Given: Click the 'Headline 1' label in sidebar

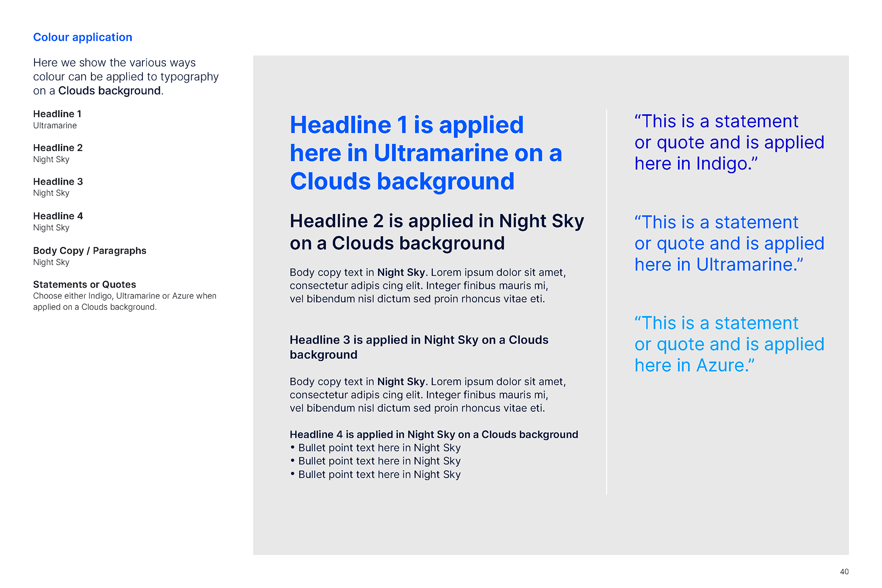Looking at the screenshot, I should 57,114.
